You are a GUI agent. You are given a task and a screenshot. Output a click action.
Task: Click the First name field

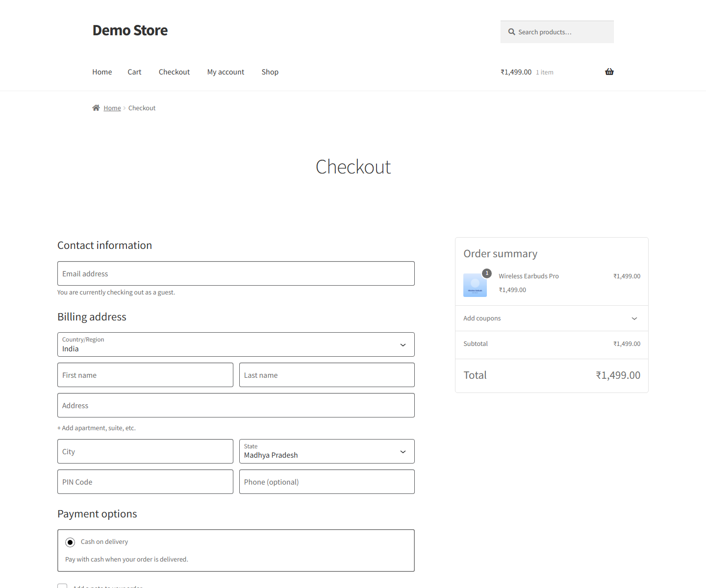click(145, 375)
